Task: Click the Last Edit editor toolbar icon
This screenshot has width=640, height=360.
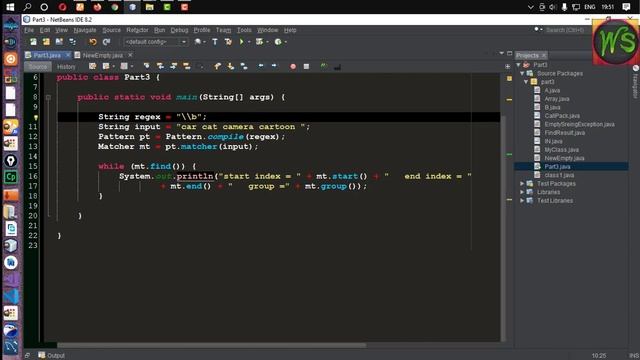Action: pyautogui.click(x=93, y=66)
